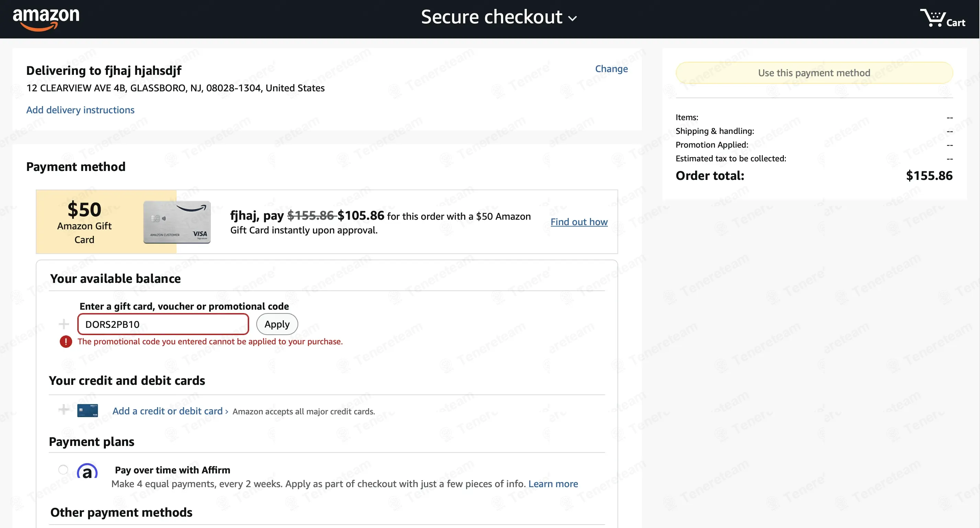Expand the Secure checkout dropdown chevron
The image size is (980, 528).
click(572, 18)
